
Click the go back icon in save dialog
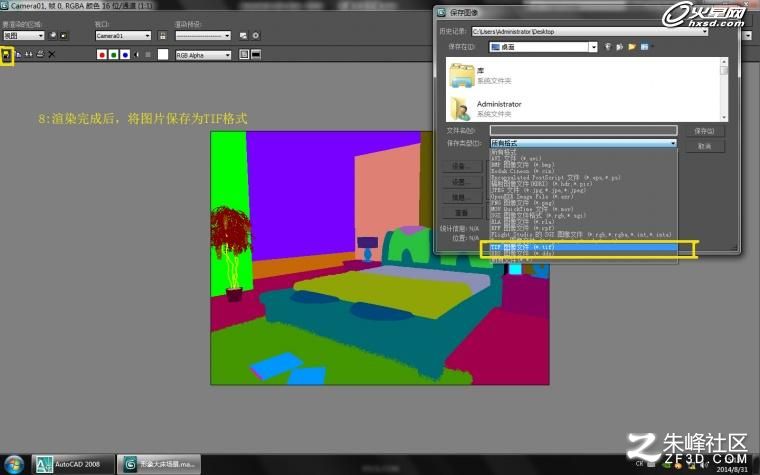coord(608,47)
